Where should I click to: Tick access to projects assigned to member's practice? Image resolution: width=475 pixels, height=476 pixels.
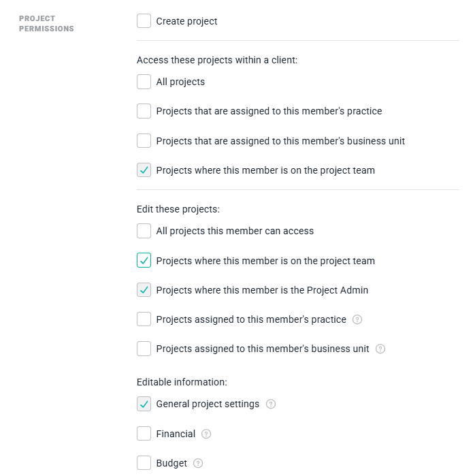[144, 111]
